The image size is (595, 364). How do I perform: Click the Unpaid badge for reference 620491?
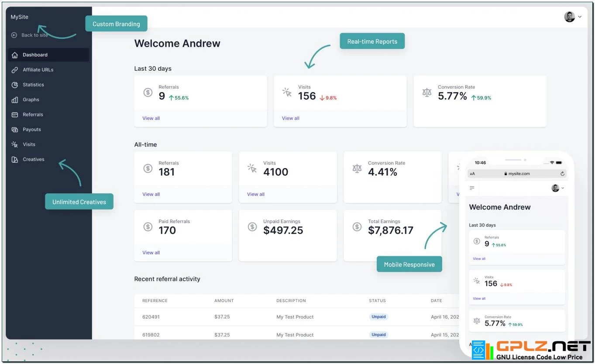pos(378,316)
